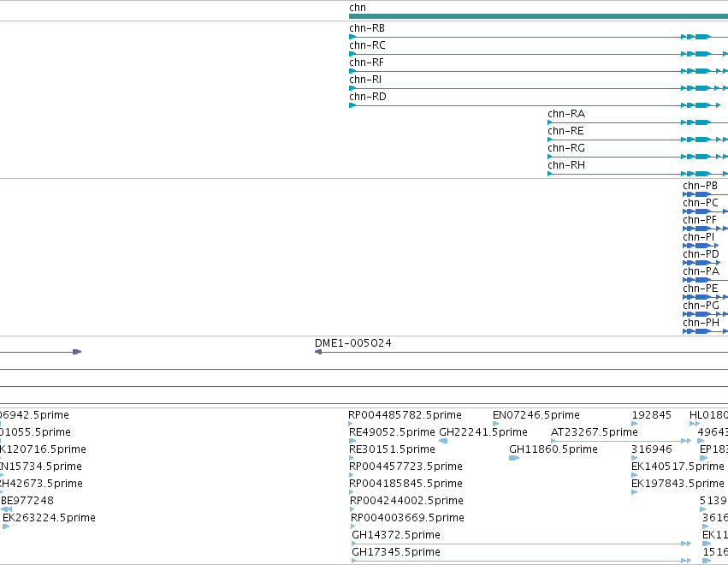728x565 pixels.
Task: Click the 192845 arrow glyph
Action: pos(634,424)
